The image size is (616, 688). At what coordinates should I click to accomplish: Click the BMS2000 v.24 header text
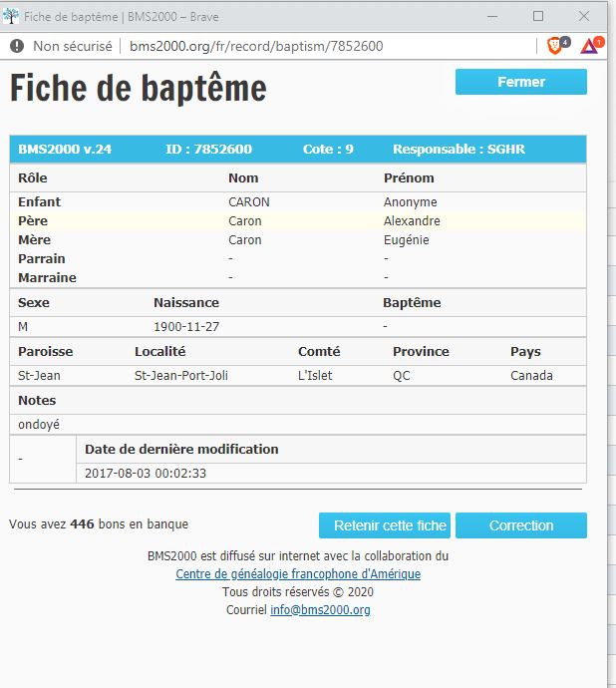[65, 150]
